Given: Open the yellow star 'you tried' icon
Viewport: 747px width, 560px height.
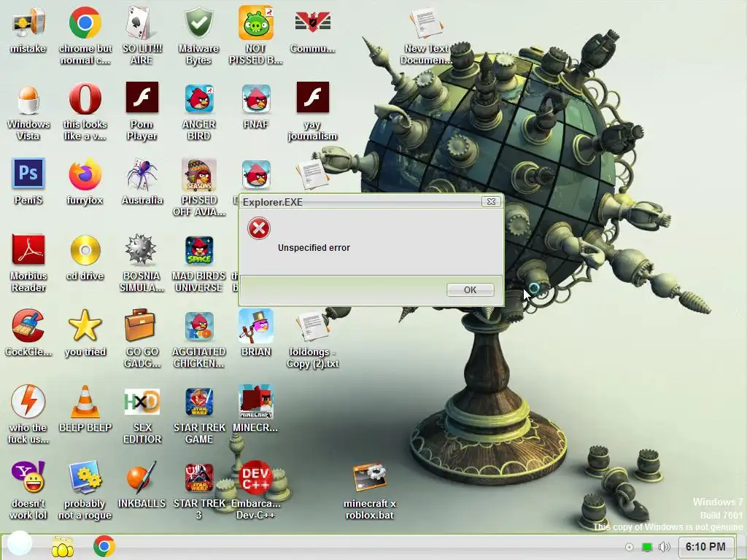Looking at the screenshot, I should coord(85,326).
